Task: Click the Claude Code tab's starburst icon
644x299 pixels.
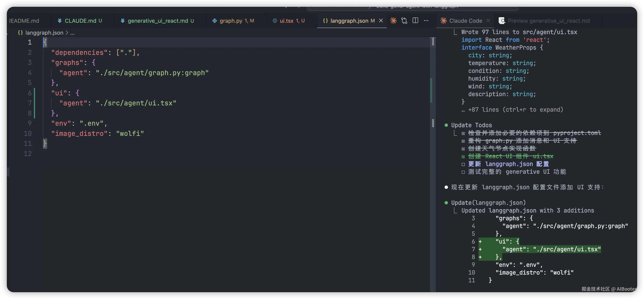Action: [x=443, y=21]
